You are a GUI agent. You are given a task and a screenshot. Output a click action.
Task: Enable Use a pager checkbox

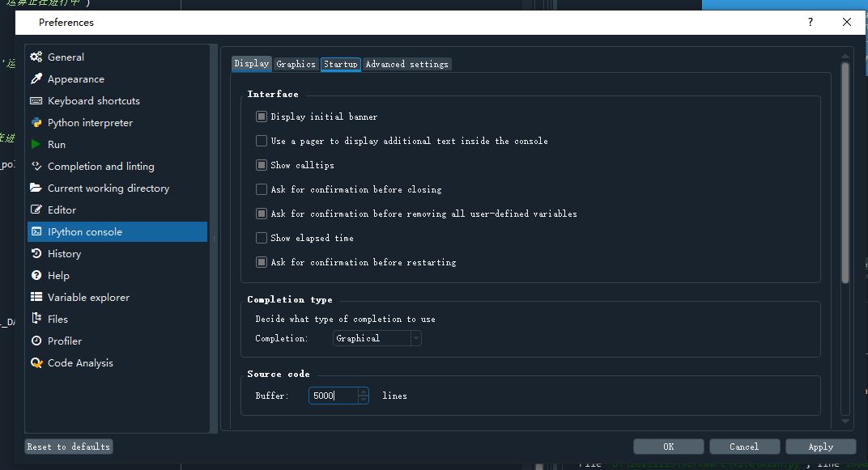pos(262,141)
